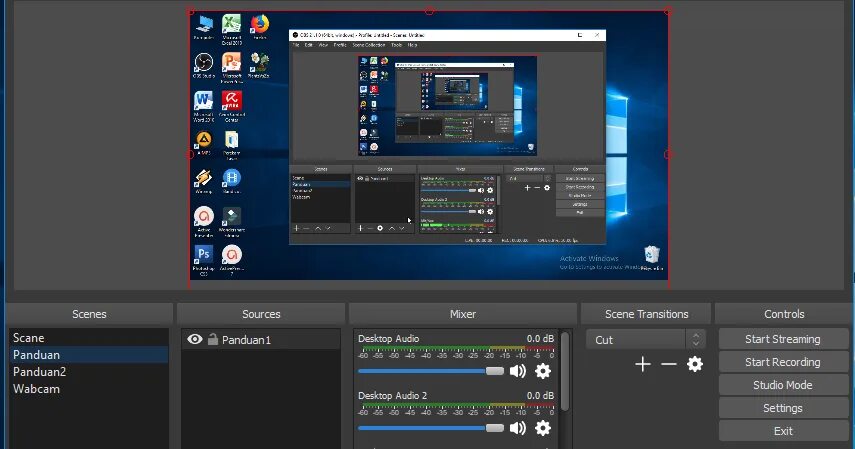Open the Cut transition dropdown

coord(636,339)
